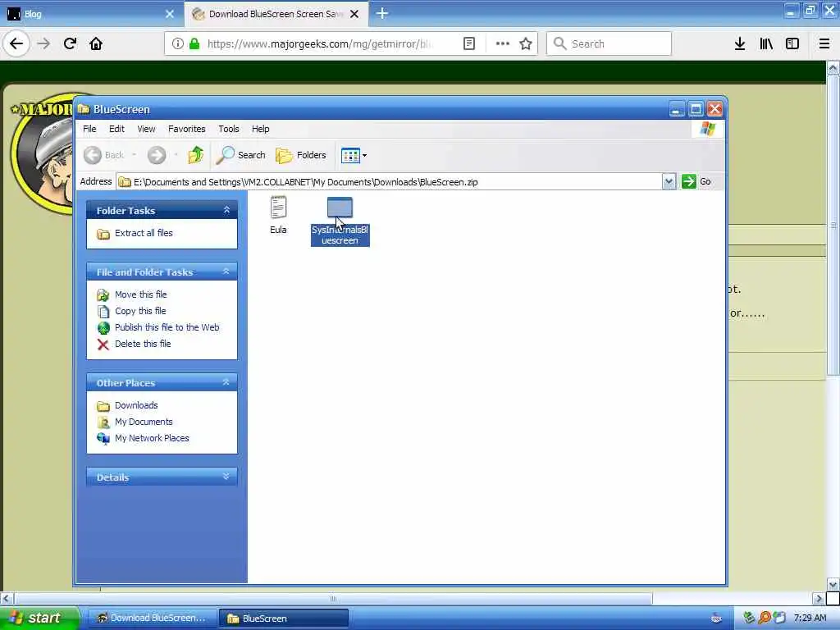Viewport: 840px width, 630px height.
Task: Collapse Other Places panel
Action: tap(226, 382)
